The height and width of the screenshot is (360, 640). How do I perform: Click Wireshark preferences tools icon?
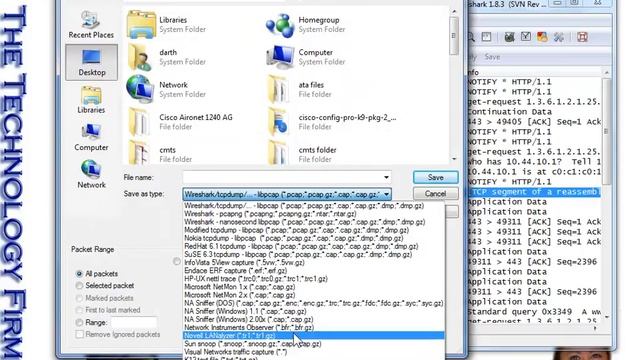[559, 37]
